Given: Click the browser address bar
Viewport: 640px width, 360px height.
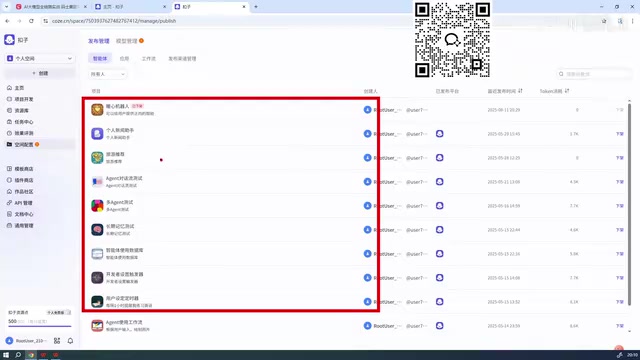Looking at the screenshot, I should 318,21.
